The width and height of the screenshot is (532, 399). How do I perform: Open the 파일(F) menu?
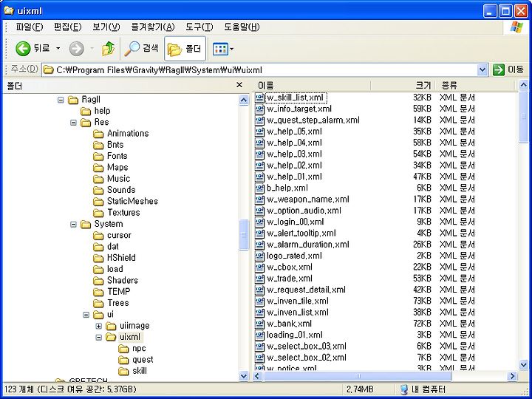tap(29, 27)
